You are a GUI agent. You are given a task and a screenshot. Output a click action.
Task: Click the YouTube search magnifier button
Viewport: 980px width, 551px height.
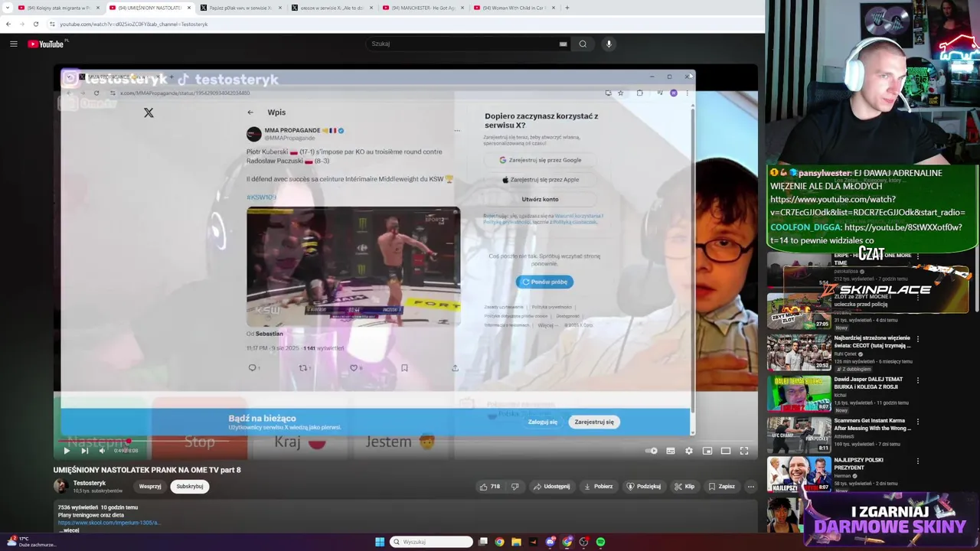tap(583, 44)
